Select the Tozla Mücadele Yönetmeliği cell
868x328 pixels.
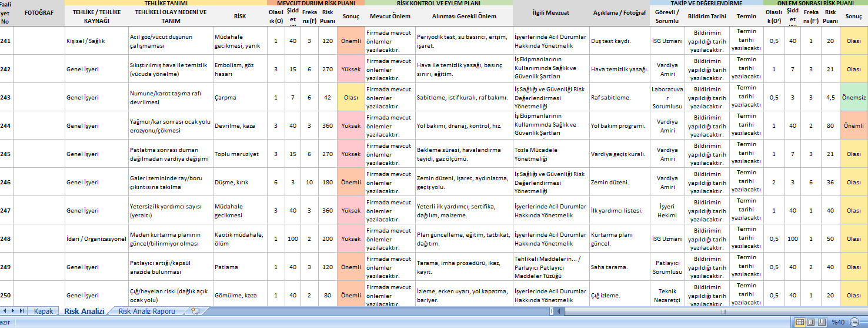(551, 154)
